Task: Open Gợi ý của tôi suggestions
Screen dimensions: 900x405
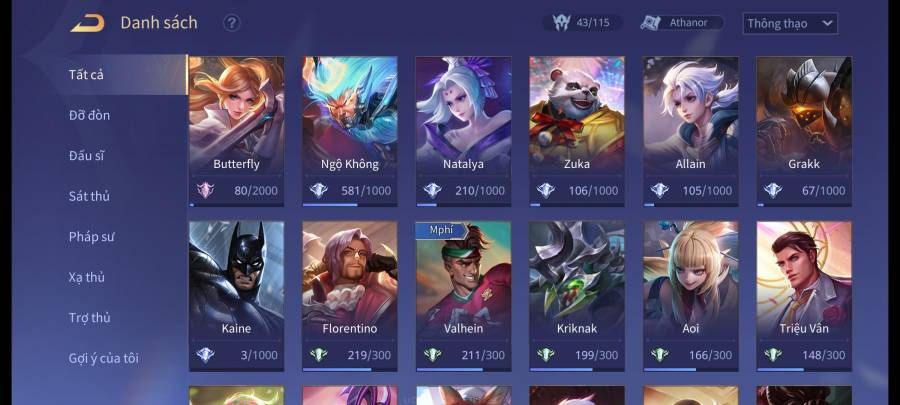Action: point(104,359)
